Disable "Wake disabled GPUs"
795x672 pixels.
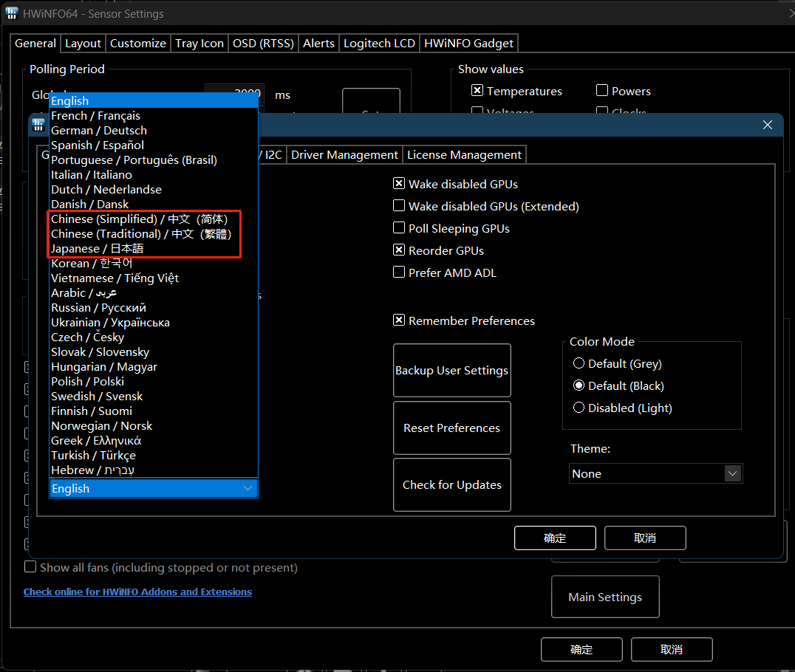(x=398, y=183)
